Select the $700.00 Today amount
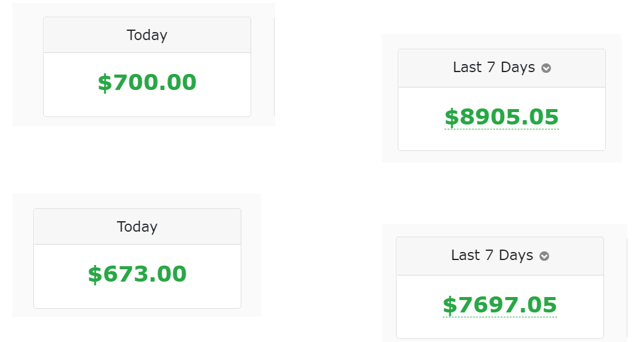Screen dimensions: 644x342 click(x=147, y=82)
